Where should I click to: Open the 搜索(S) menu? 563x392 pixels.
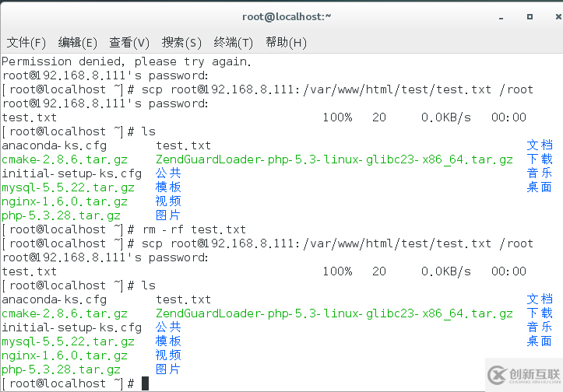[181, 42]
